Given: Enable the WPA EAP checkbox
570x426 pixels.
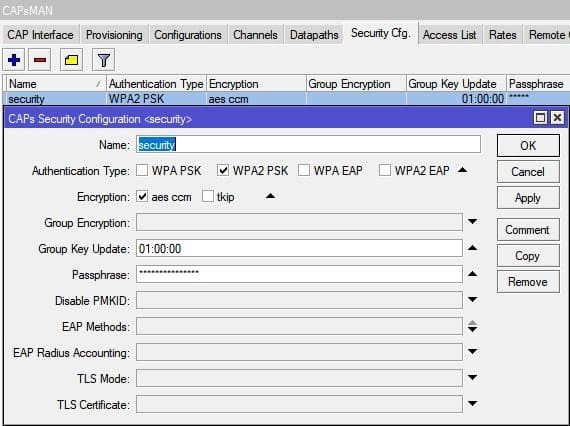Looking at the screenshot, I should [x=304, y=170].
